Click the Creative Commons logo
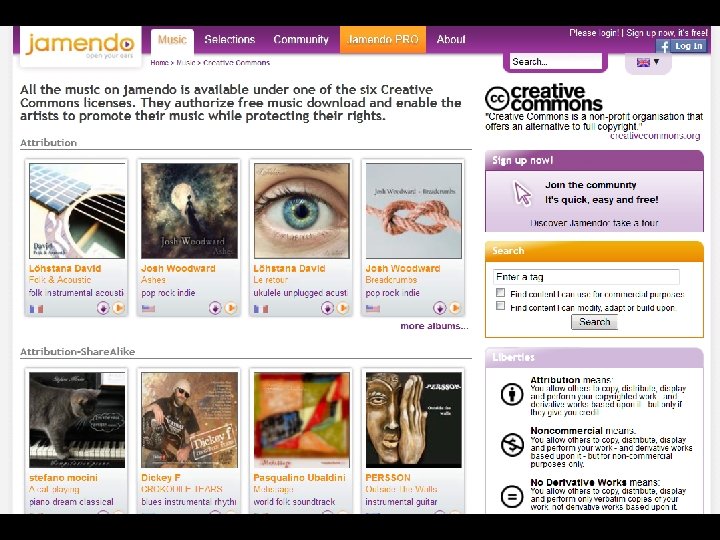720x540 pixels. 544,97
